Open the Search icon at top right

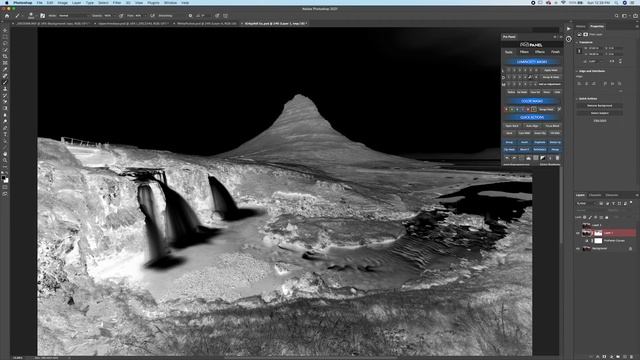[x=616, y=16]
